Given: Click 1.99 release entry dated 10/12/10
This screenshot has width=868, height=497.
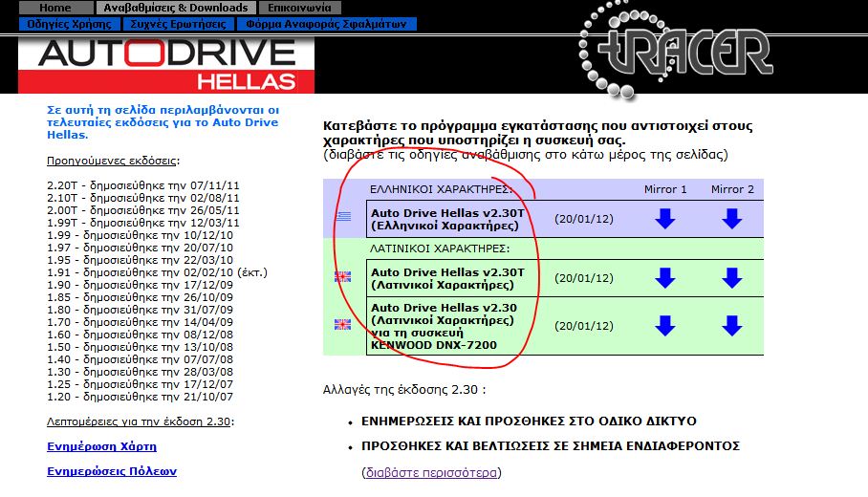Looking at the screenshot, I should point(140,235).
